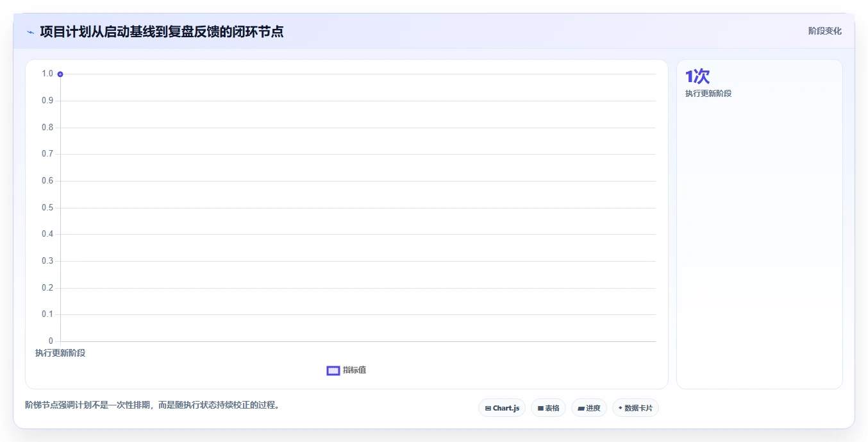Screen dimensions: 868x442
Task: Click the 1次 stat value
Action: (x=697, y=76)
